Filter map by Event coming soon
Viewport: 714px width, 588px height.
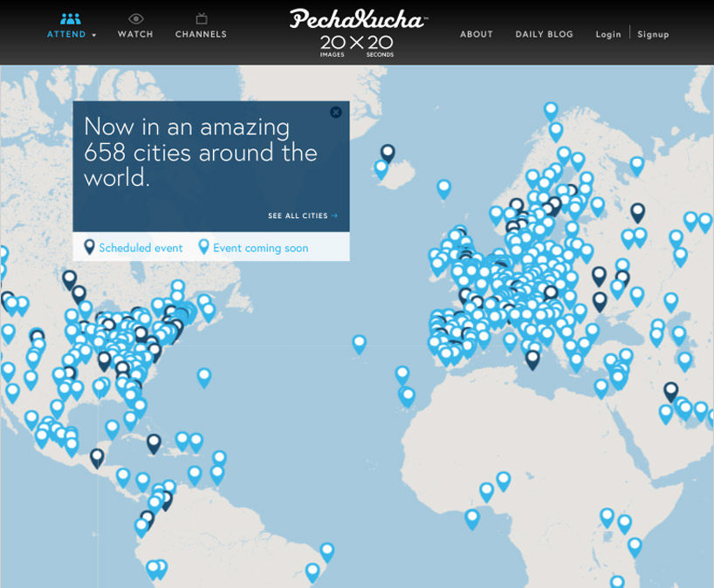[x=261, y=248]
